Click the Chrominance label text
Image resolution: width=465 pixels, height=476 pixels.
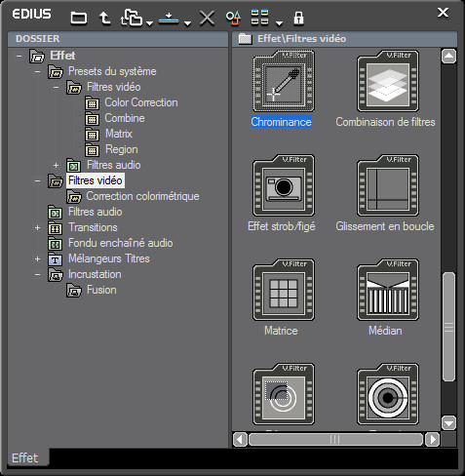pyautogui.click(x=282, y=122)
